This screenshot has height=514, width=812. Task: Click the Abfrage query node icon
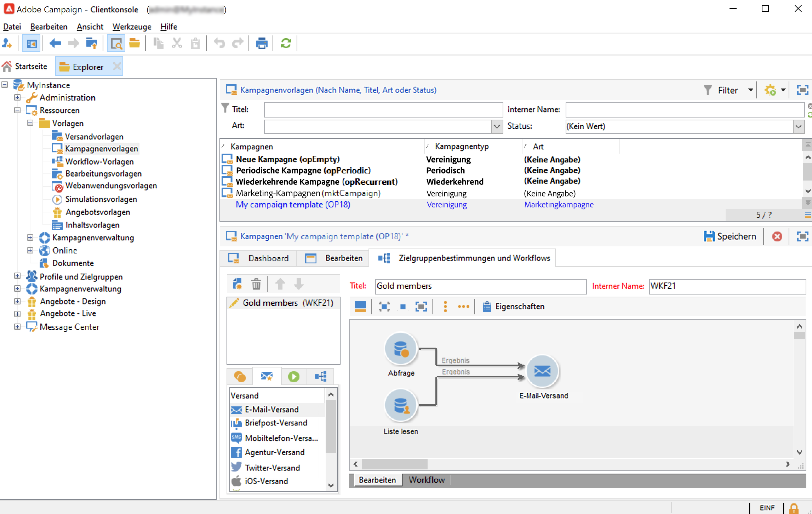401,349
